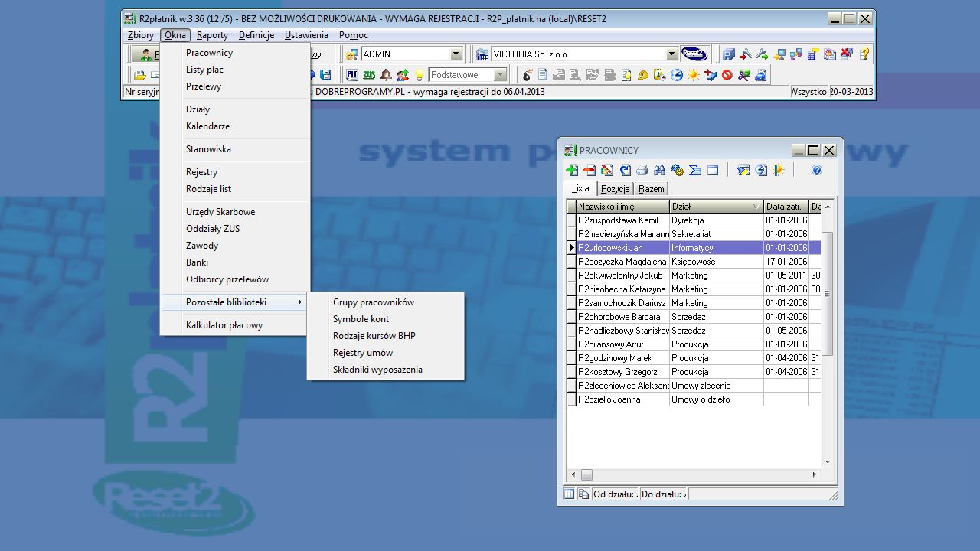This screenshot has height=551, width=980.
Task: Select Kalendarze in the Okna menu
Action: tap(236, 126)
